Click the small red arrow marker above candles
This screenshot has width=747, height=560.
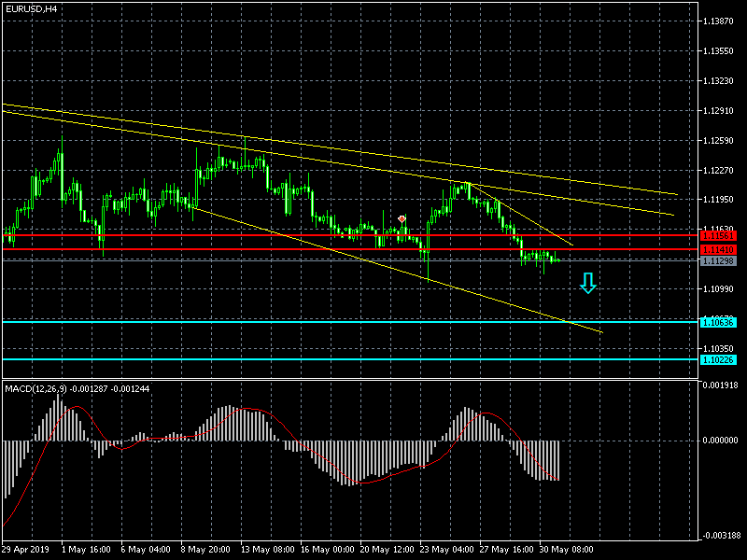(402, 219)
